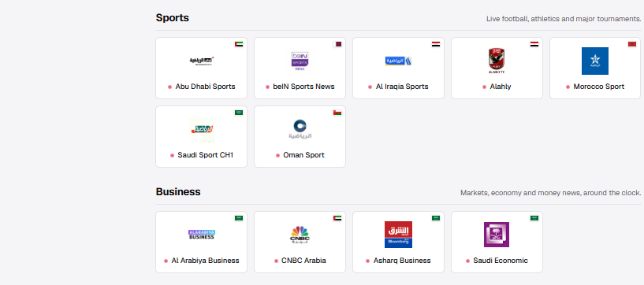Open the Oman Sport title
Viewport: 644px width, 285px height.
tap(304, 155)
